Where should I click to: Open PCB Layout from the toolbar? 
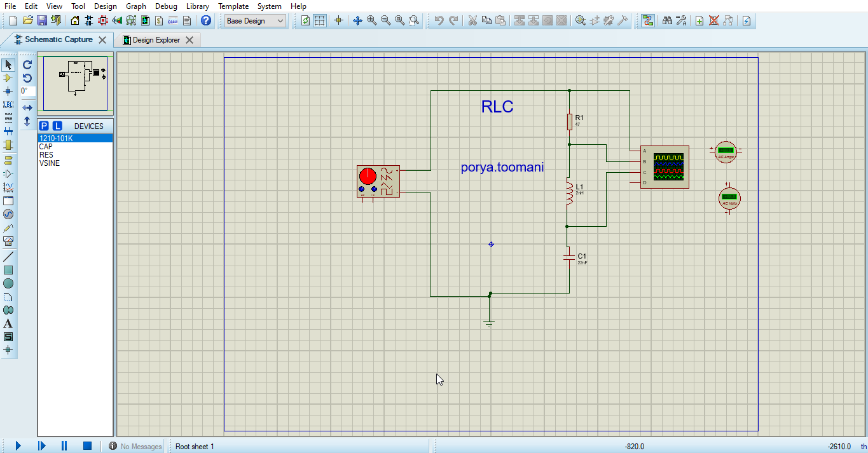click(x=103, y=20)
